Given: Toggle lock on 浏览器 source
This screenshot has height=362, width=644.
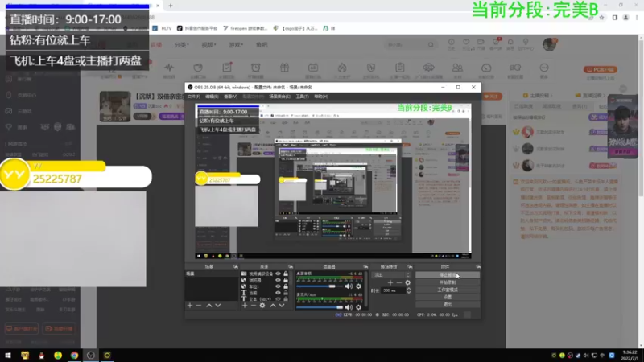Looking at the screenshot, I should coord(286,280).
